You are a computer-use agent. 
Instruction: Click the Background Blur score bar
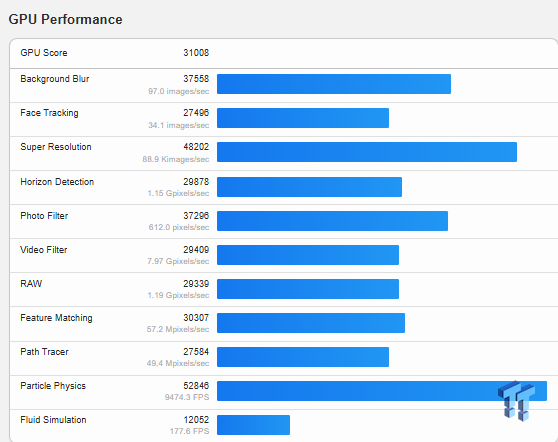(334, 84)
